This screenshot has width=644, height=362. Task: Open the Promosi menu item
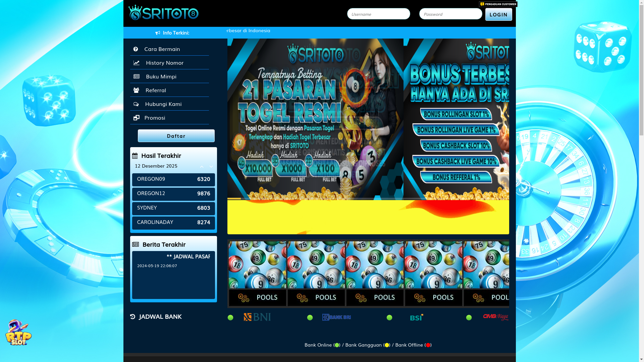169,118
